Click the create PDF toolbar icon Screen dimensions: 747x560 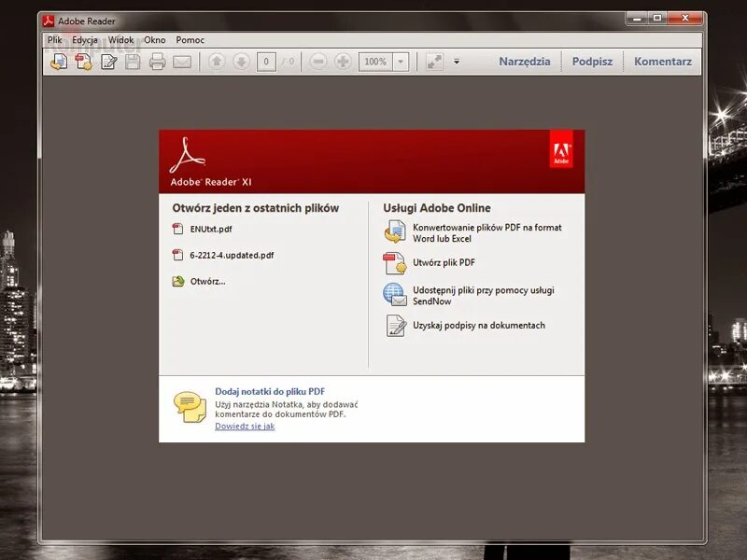83,62
